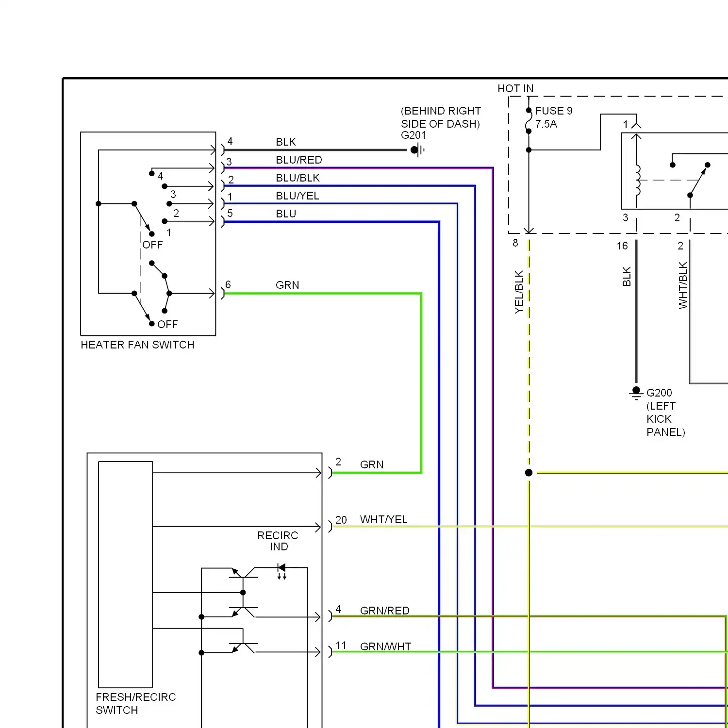728x728 pixels.
Task: Click the YEL/BLK vertical wire label
Action: coord(519,292)
